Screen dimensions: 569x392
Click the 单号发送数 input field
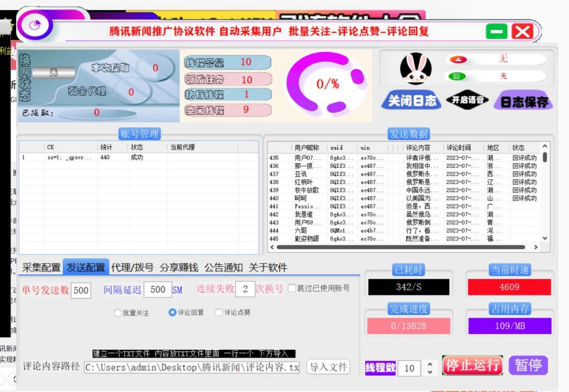pos(81,290)
